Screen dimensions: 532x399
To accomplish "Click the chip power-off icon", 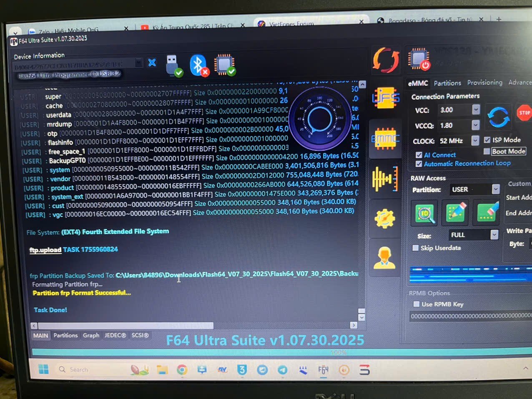I will click(x=419, y=59).
